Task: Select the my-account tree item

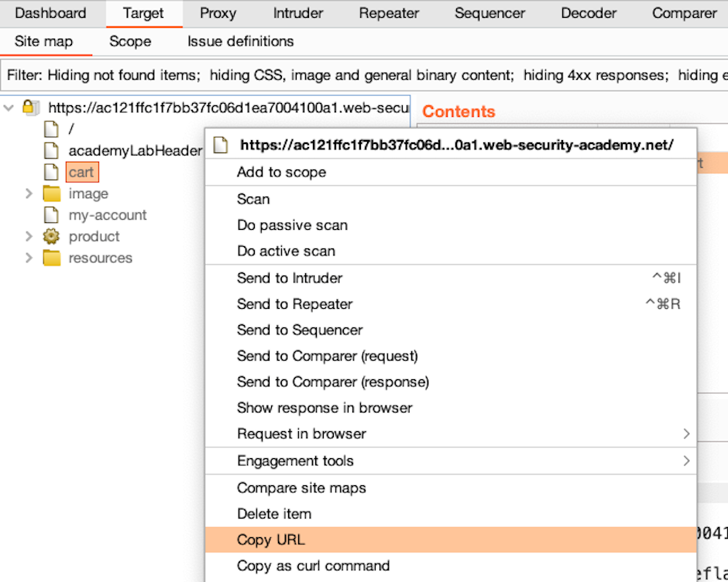Action: pyautogui.click(x=107, y=215)
